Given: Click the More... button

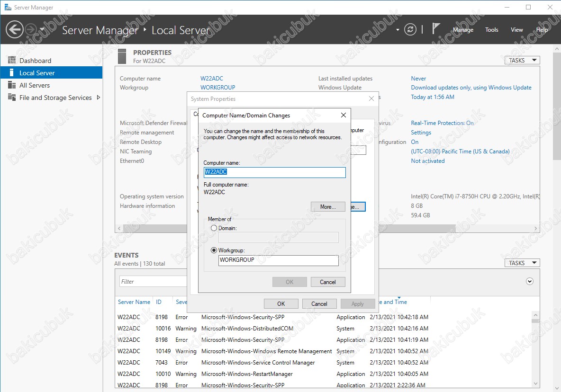Looking at the screenshot, I should [x=328, y=206].
